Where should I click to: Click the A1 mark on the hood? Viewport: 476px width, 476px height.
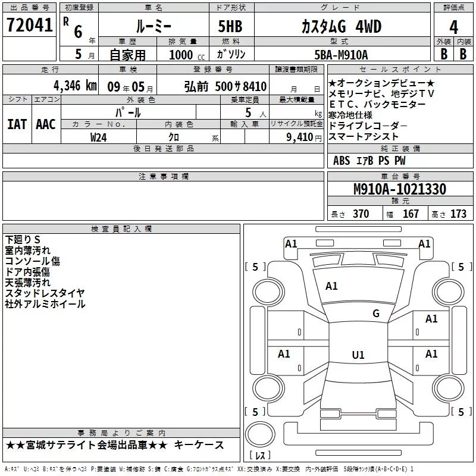[331, 286]
